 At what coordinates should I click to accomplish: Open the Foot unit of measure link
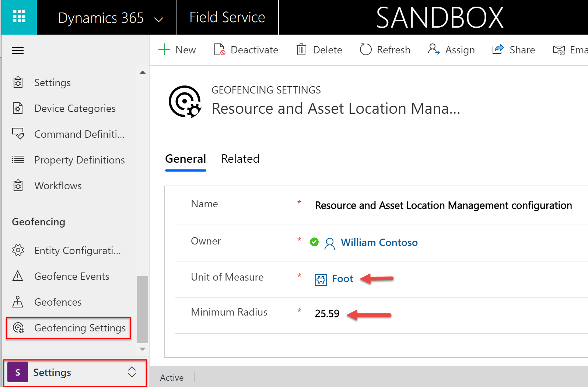coord(342,279)
